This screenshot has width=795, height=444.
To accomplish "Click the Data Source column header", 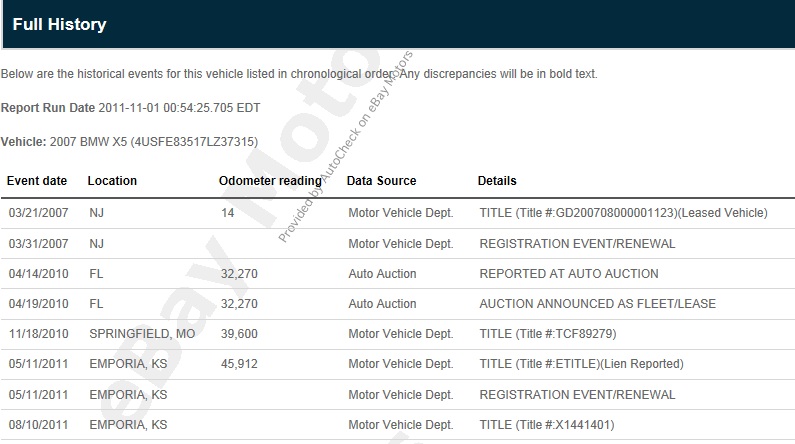I will [381, 181].
